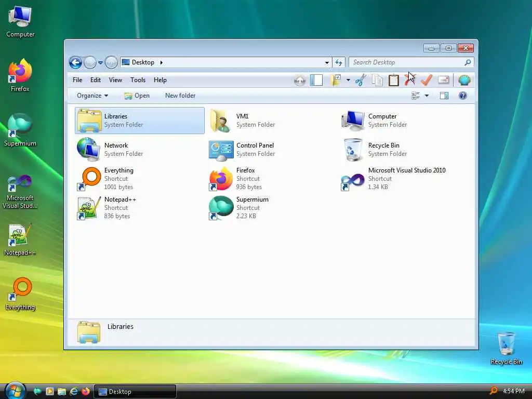Screen dimensions: 532x399
Task: Open the dropdown arrow beside folder options icon
Action: click(348, 80)
